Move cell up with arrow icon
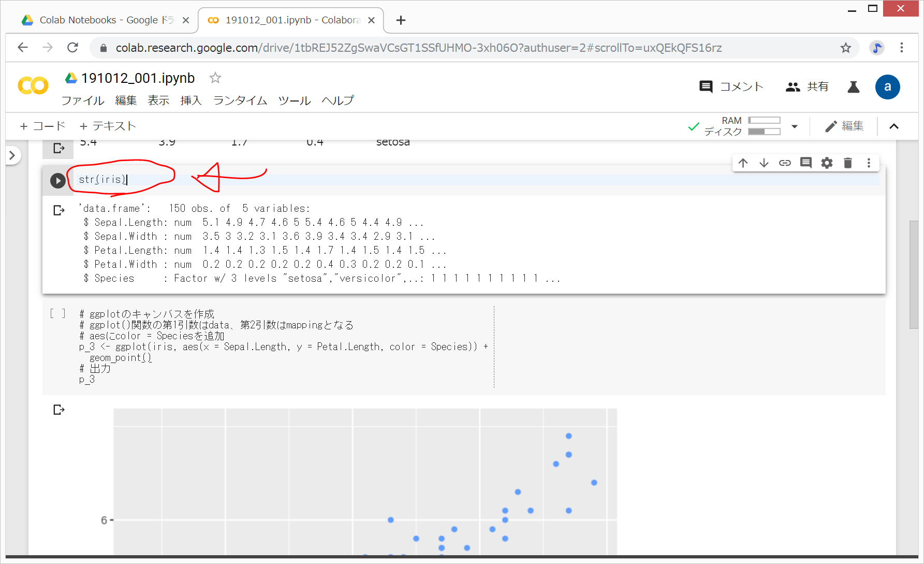Viewport: 924px width, 564px height. 743,163
